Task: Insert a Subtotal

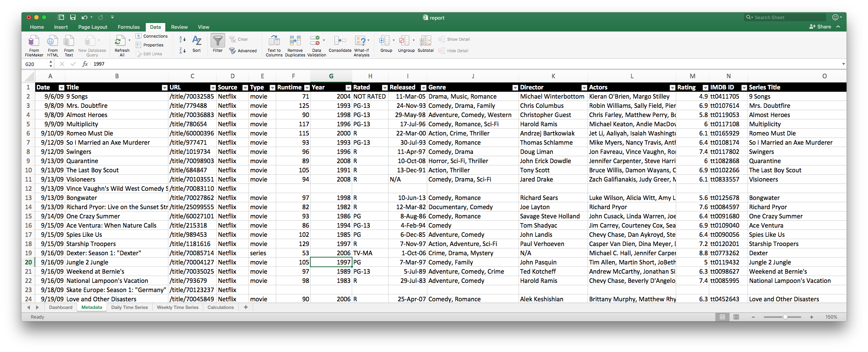Action: pos(425,44)
